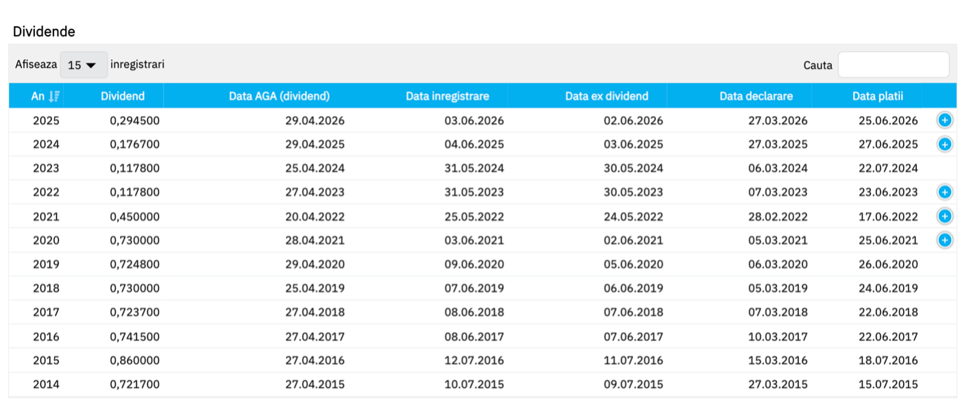Click the dividend value 0,294500
The height and width of the screenshot is (400, 980).
134,121
